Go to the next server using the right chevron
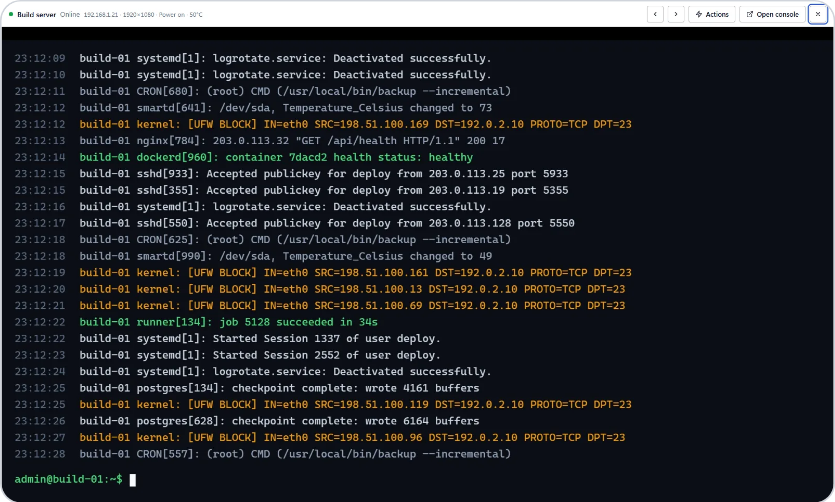This screenshot has height=502, width=835. (676, 14)
